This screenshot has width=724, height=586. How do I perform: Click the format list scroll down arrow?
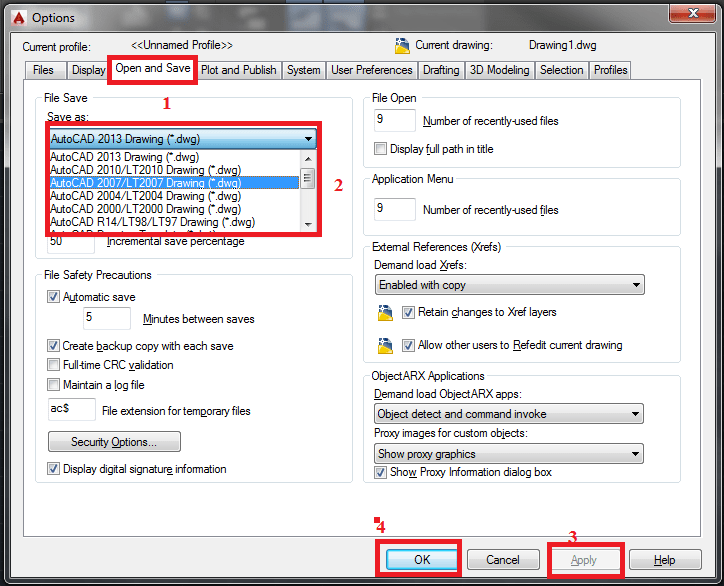pos(308,224)
